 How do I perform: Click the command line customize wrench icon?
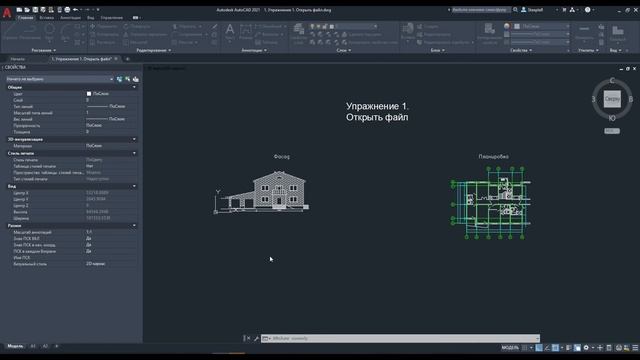256,338
